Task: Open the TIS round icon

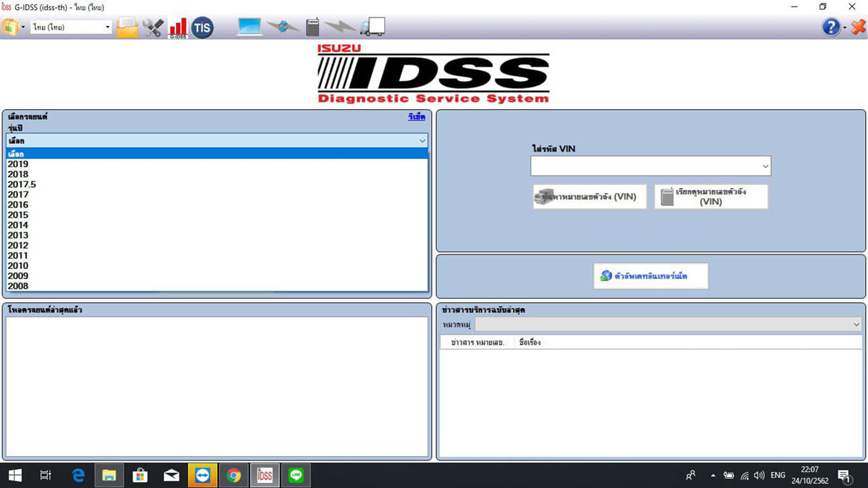Action: [x=203, y=27]
